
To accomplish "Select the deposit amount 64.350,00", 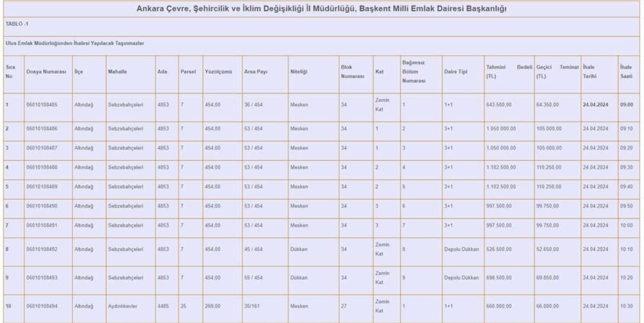I will [547, 105].
